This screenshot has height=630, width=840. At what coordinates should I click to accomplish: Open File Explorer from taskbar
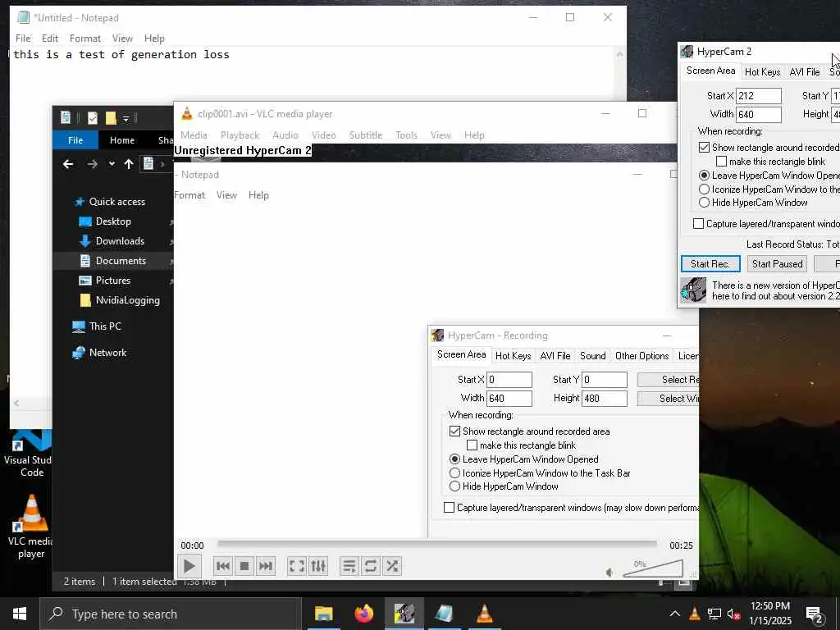(323, 614)
